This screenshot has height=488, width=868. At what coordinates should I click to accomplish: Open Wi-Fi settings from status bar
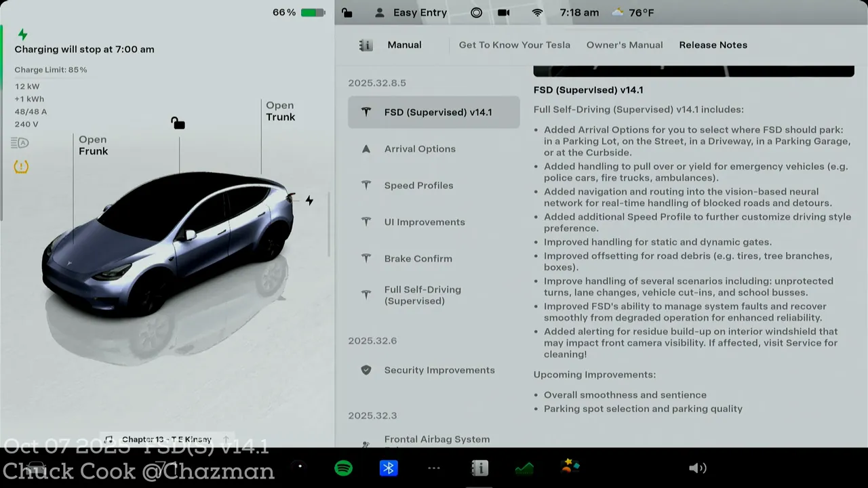(x=537, y=13)
